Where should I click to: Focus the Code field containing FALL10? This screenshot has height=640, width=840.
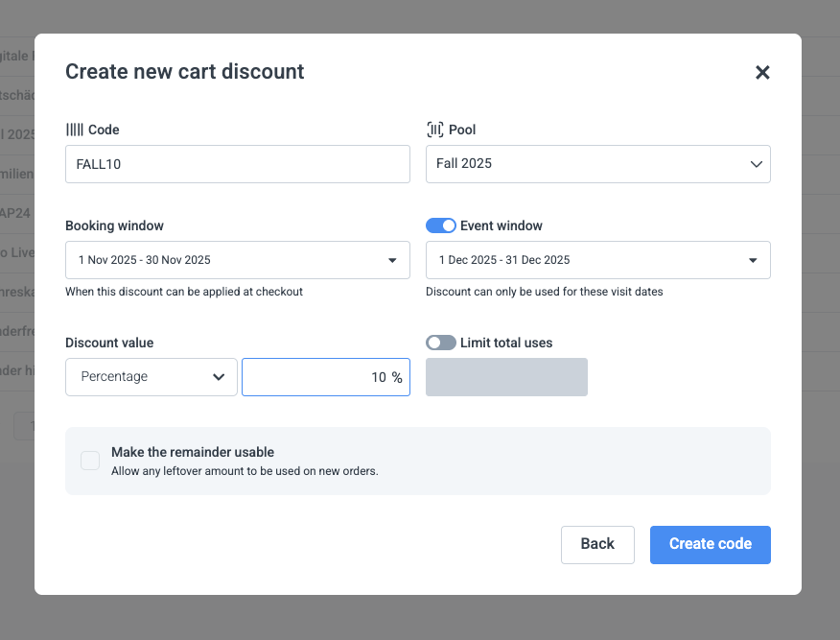point(237,164)
